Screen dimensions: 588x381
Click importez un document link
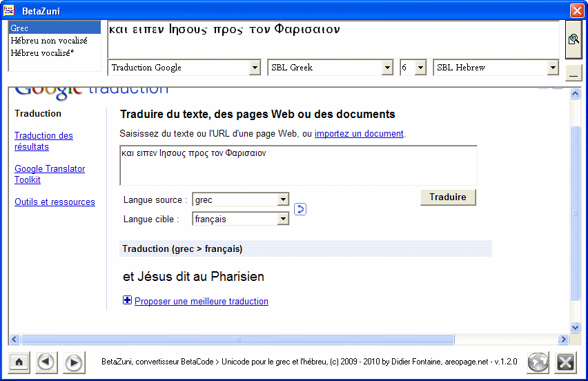359,133
